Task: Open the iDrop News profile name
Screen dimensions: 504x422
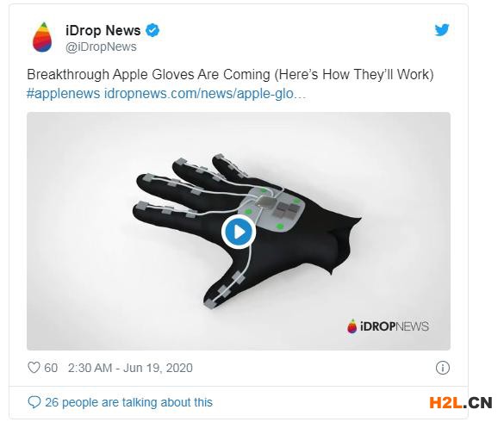Action: (x=103, y=30)
